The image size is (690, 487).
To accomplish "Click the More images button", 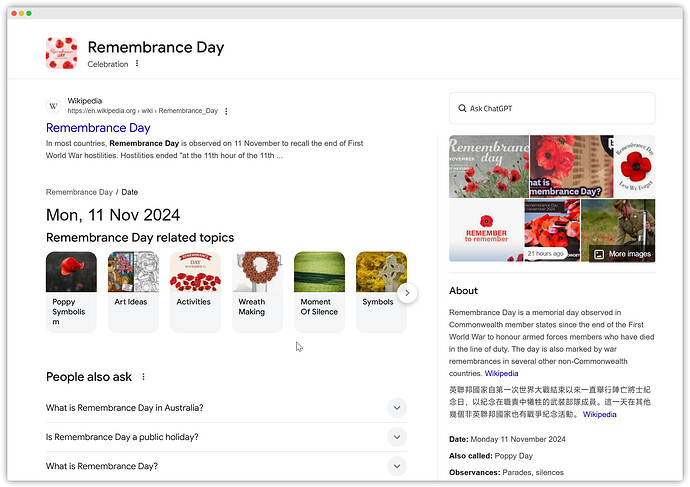I will click(x=622, y=254).
